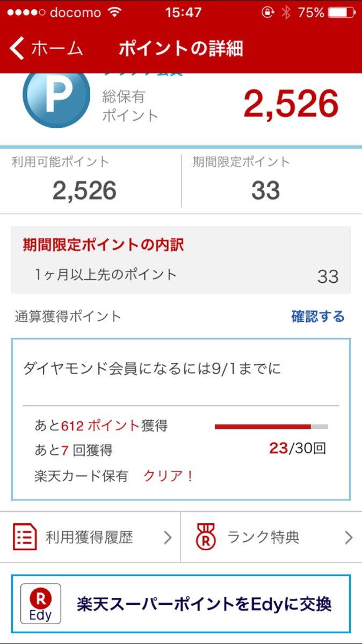Tap the blue P point icon

(56, 98)
